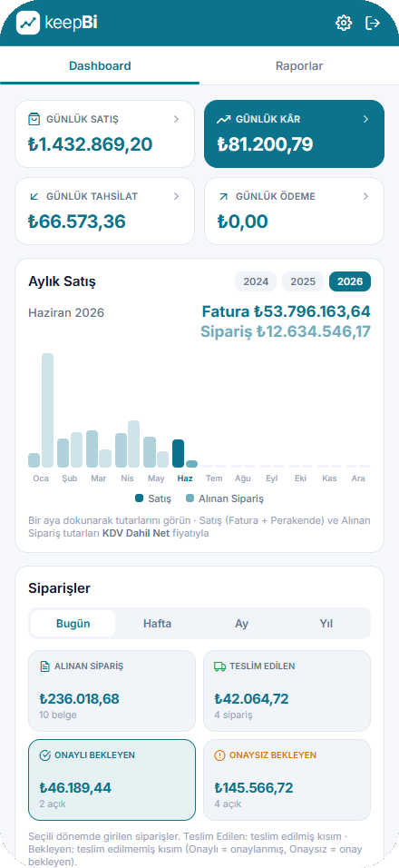Click the Fatura ₺53.796.163,64 total

[287, 311]
